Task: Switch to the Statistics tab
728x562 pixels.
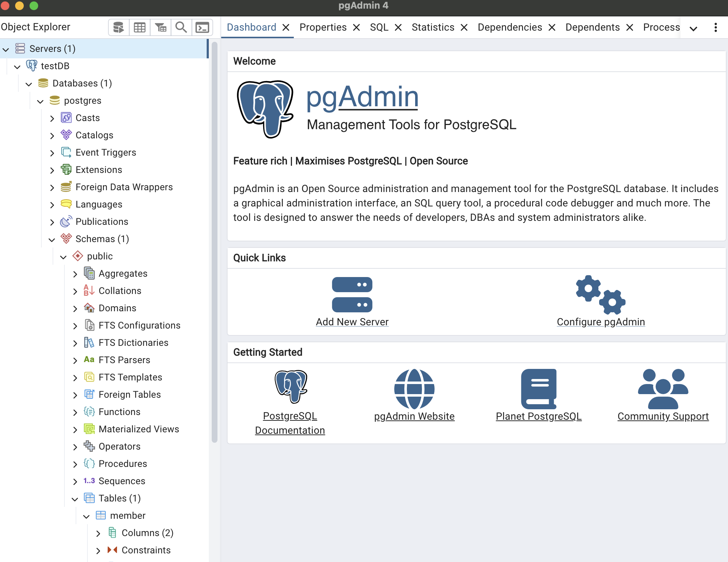Action: pos(433,27)
